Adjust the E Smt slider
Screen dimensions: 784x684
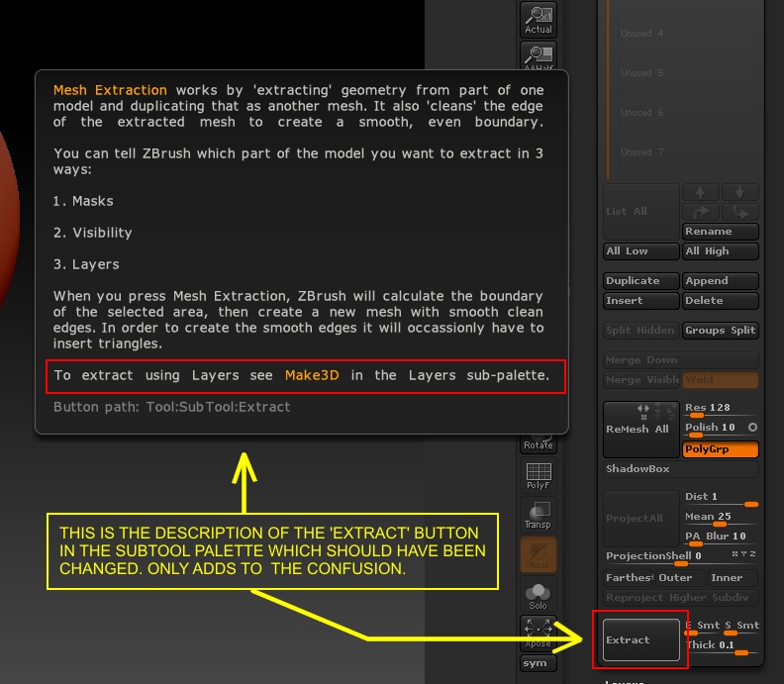(x=702, y=627)
